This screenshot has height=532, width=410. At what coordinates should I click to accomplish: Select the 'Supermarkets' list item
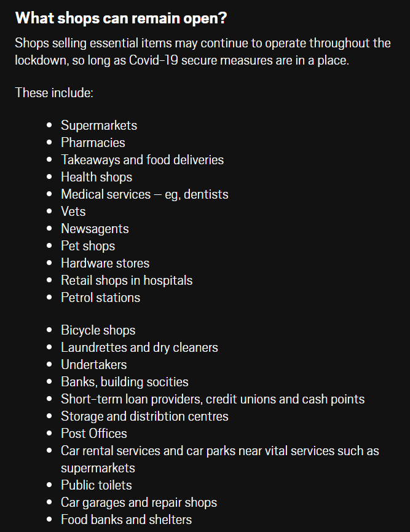click(x=99, y=125)
